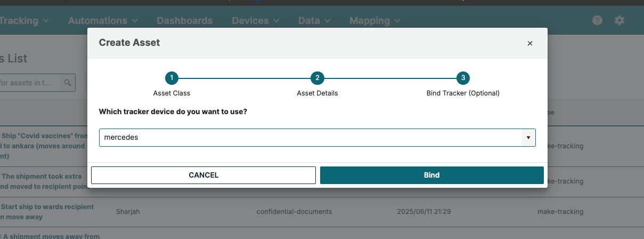Click the tracker device field showing mercedes
The width and height of the screenshot is (644, 239).
pos(309,138)
